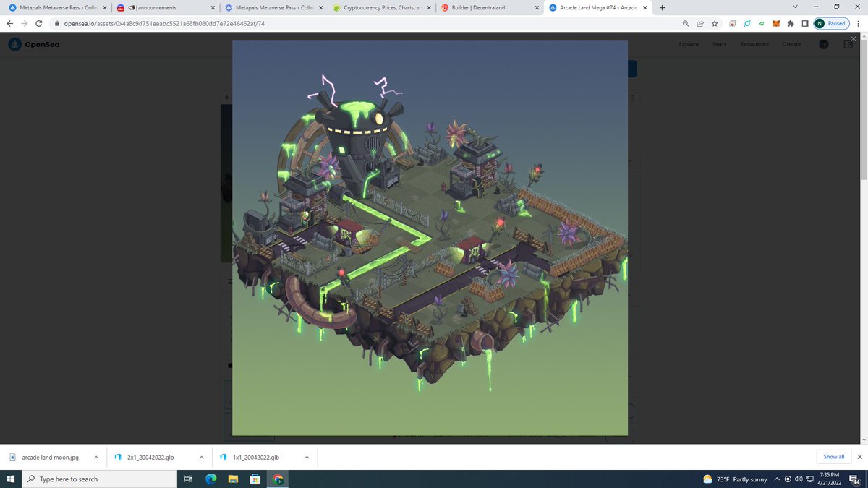Viewport: 868px width, 488px height.
Task: Expand options for arcade land moon.jpg
Action: pos(96,457)
